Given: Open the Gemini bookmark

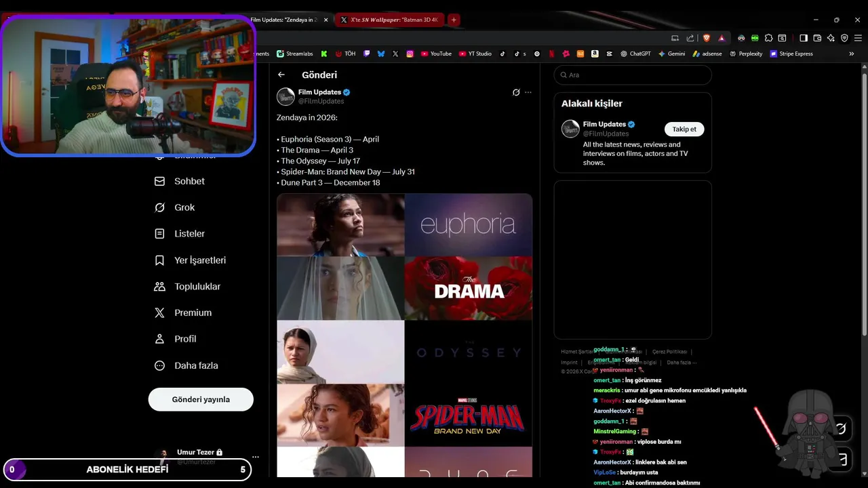Looking at the screenshot, I should click(x=672, y=54).
